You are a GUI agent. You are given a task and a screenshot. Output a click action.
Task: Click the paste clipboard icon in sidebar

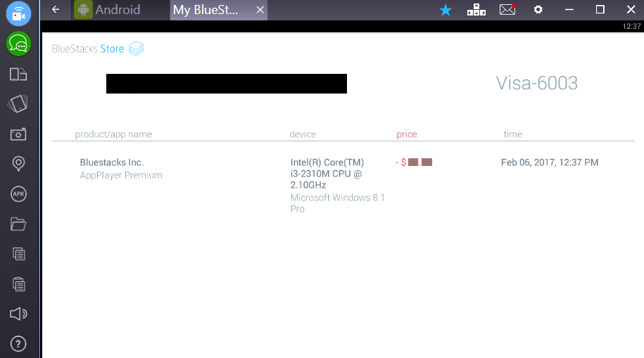(18, 283)
